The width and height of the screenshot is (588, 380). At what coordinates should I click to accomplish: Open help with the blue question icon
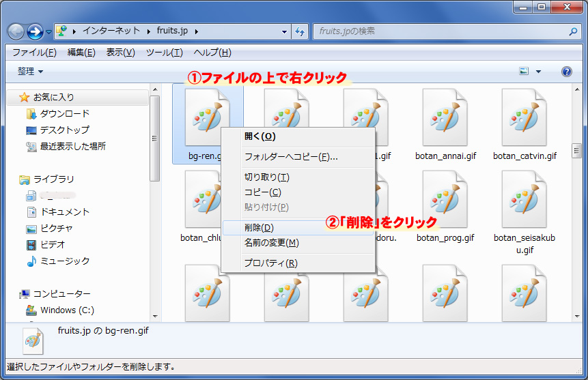[567, 71]
